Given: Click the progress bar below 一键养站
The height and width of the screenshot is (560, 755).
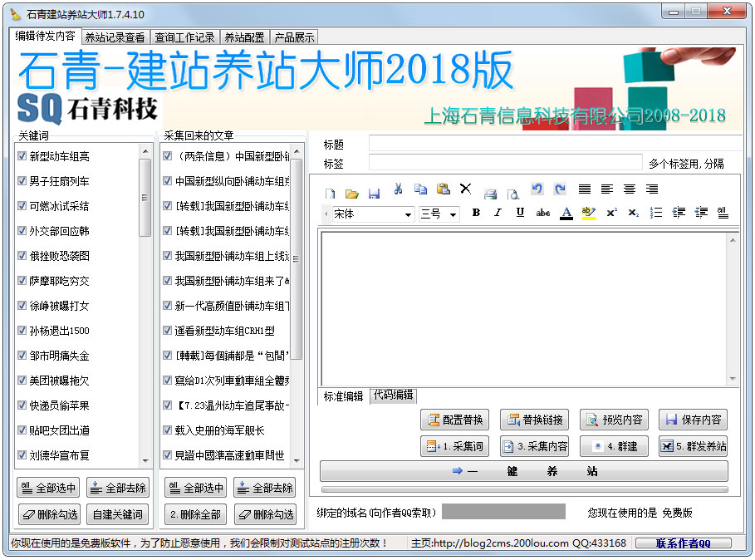Looking at the screenshot, I should click(x=524, y=489).
